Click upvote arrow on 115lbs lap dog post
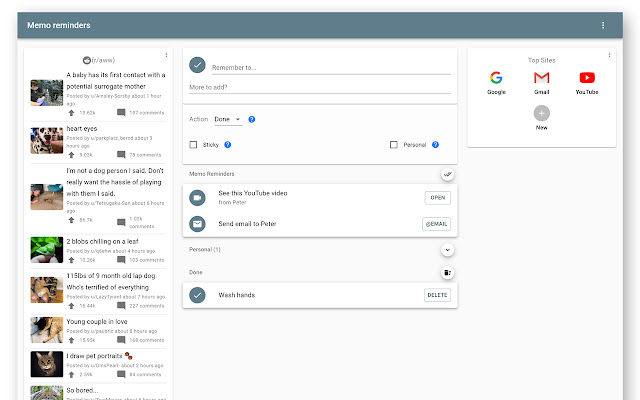This screenshot has height=400, width=640. click(71, 305)
